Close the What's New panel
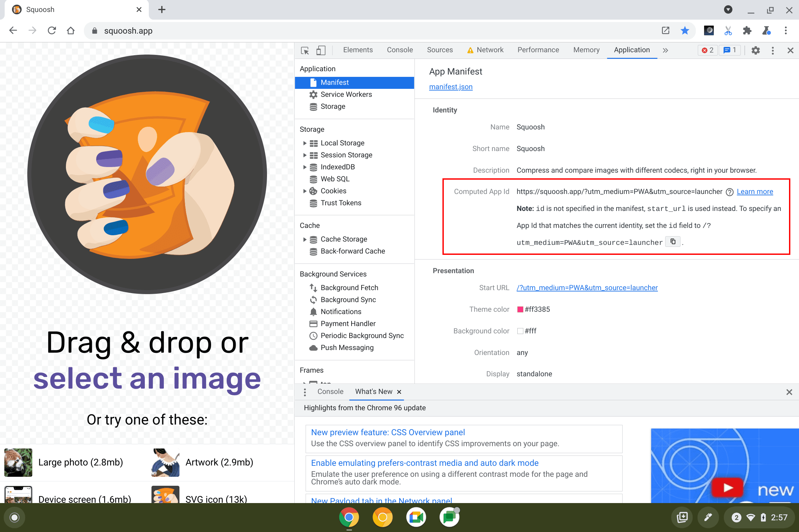Image resolution: width=799 pixels, height=532 pixels. click(x=399, y=391)
